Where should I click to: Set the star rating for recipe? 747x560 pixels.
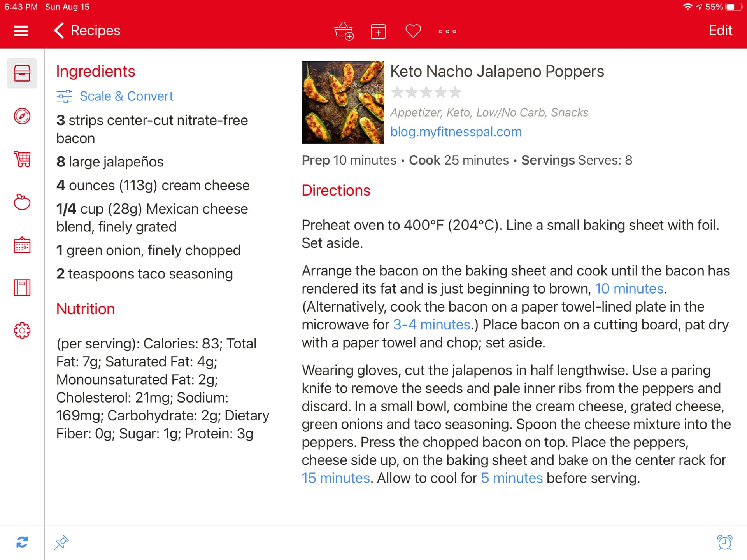point(426,93)
